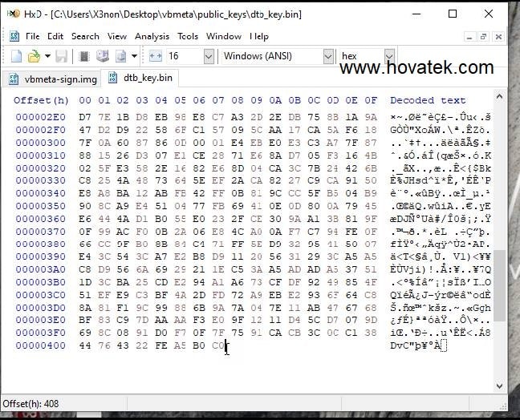Screen dimensions: 520x420
Task: Open the Help menu
Action: 259,36
